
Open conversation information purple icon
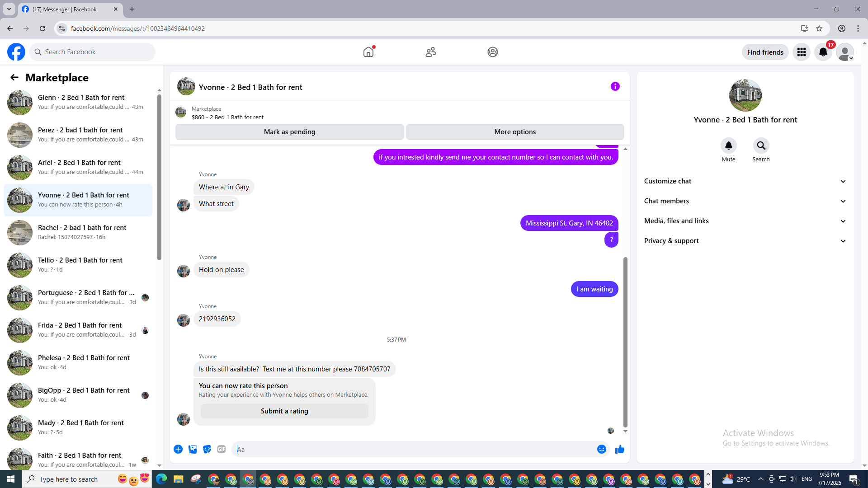click(x=615, y=86)
